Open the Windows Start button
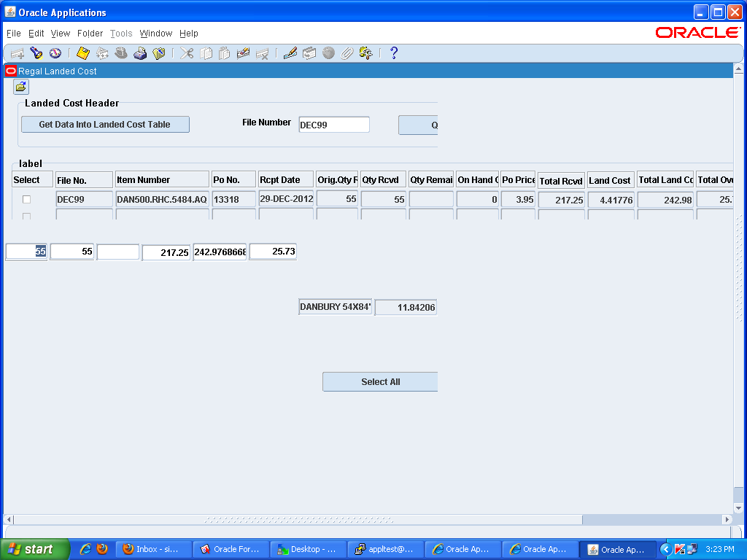This screenshot has height=560, width=747. (x=35, y=549)
